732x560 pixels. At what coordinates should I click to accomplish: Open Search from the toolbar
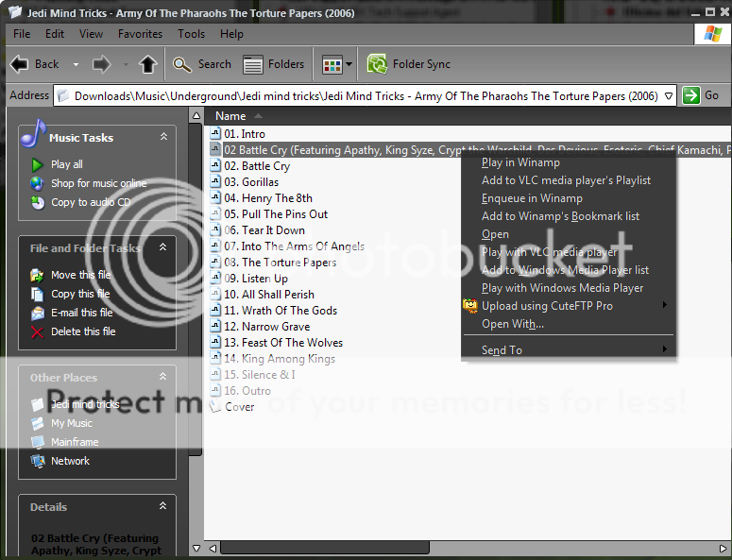pyautogui.click(x=202, y=64)
